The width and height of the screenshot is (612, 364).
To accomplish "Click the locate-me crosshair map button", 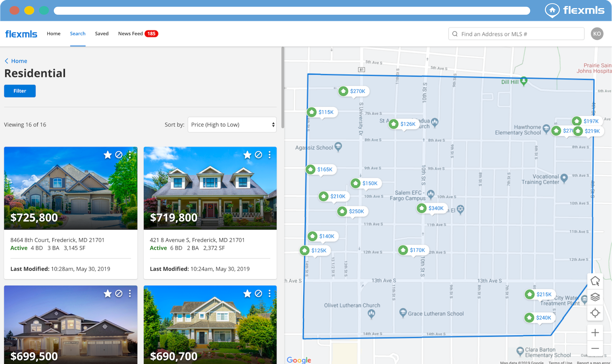I will (595, 313).
